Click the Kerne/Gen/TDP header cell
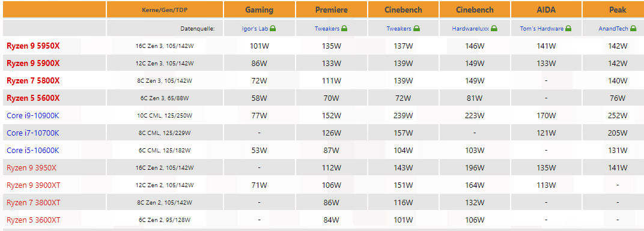 coord(165,10)
